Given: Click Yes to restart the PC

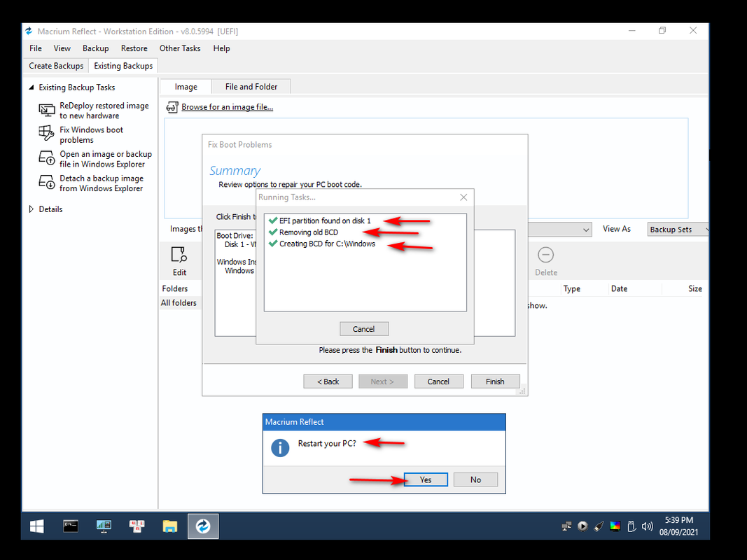Looking at the screenshot, I should pos(426,479).
